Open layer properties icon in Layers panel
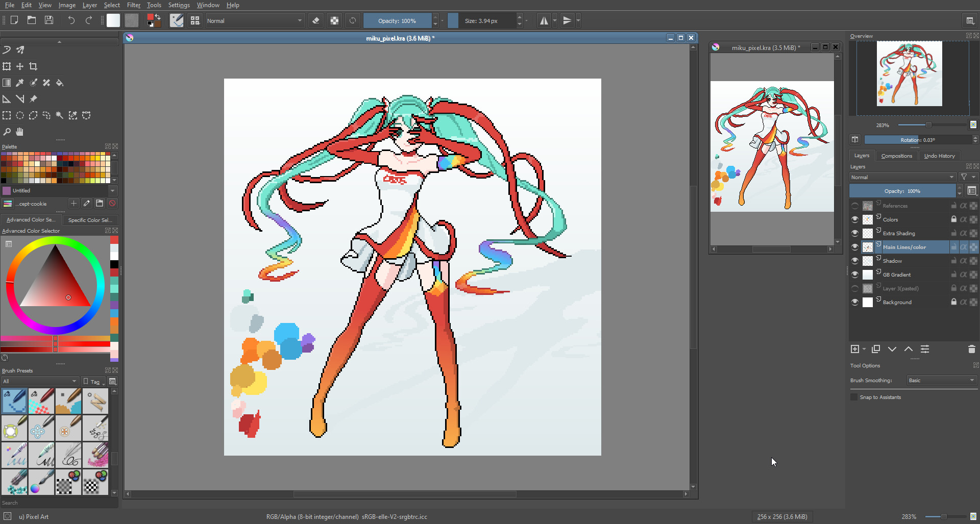 coord(925,349)
